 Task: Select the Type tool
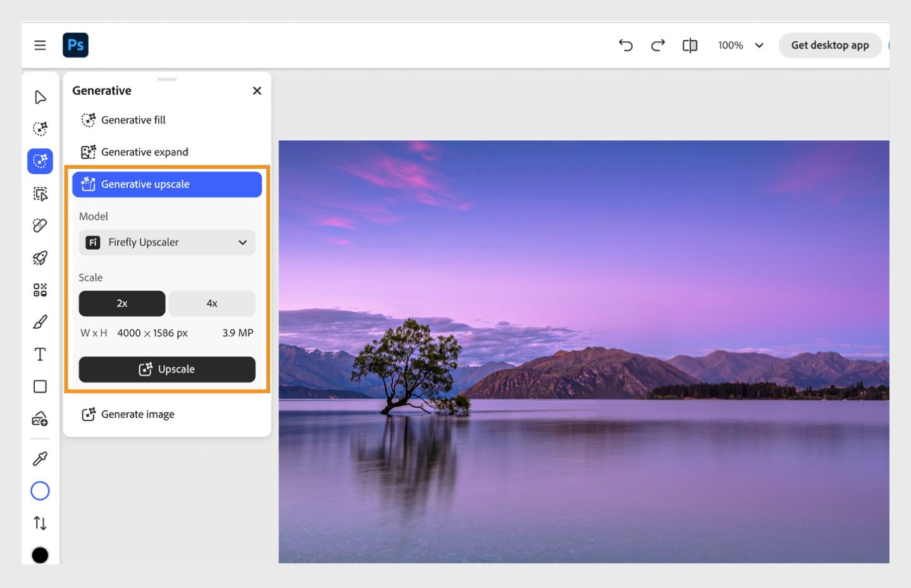point(40,354)
